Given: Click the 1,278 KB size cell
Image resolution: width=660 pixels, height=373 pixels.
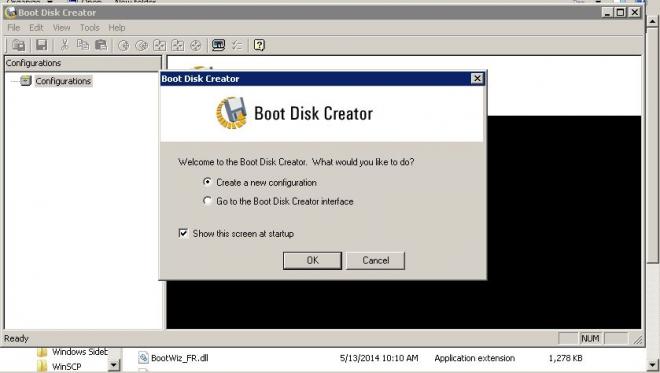Looking at the screenshot, I should 565,358.
